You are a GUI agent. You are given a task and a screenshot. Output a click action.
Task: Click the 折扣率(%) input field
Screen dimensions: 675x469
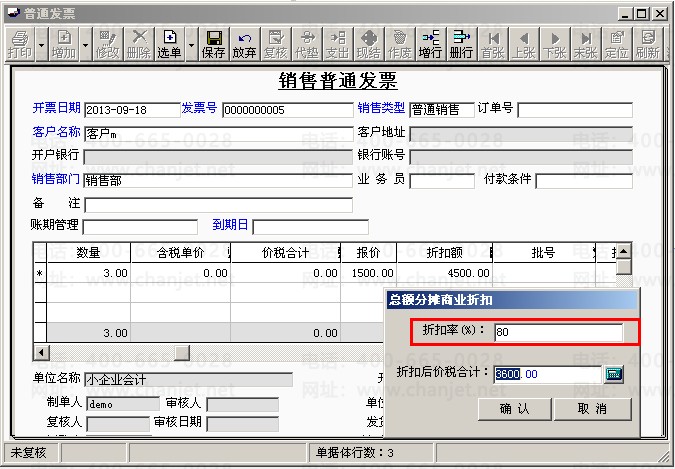558,331
